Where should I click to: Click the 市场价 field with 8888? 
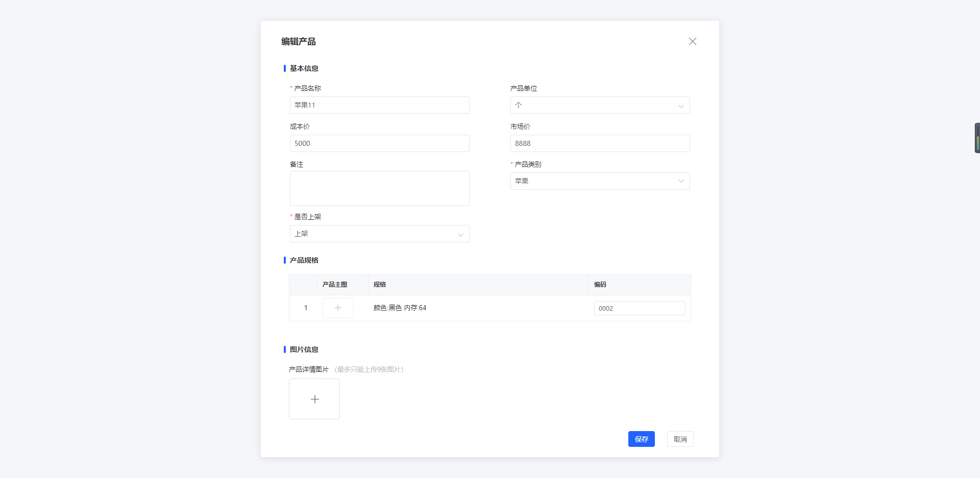(600, 143)
